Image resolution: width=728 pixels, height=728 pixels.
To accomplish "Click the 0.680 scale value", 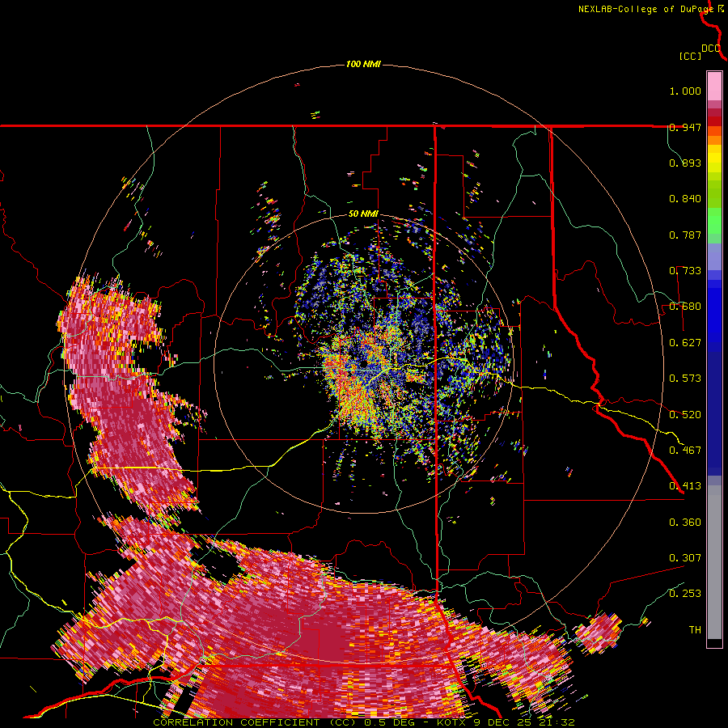I will [x=685, y=307].
